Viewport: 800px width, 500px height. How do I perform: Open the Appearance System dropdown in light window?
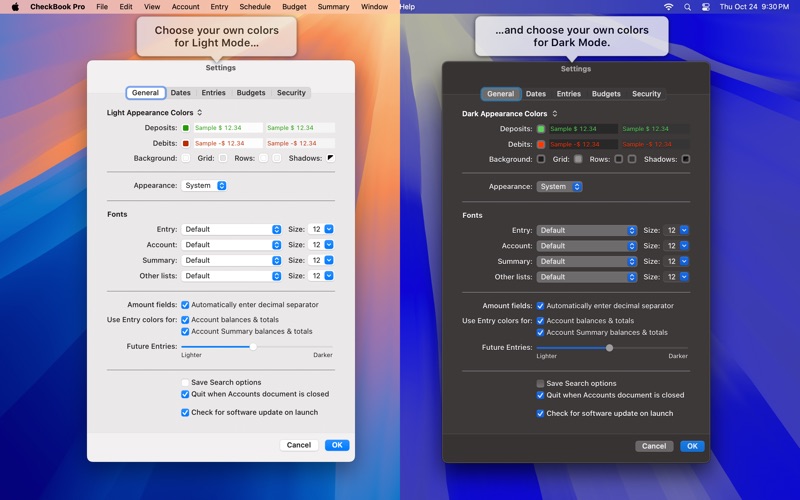coord(204,186)
